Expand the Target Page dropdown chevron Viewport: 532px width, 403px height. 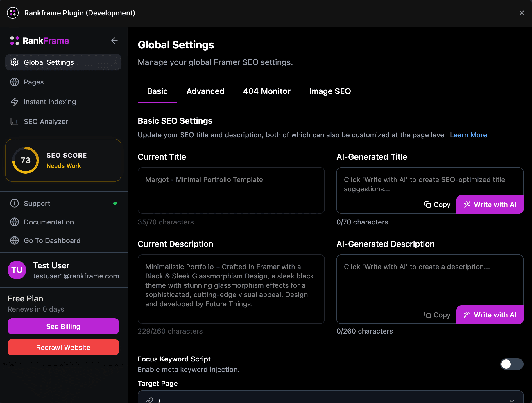click(512, 400)
